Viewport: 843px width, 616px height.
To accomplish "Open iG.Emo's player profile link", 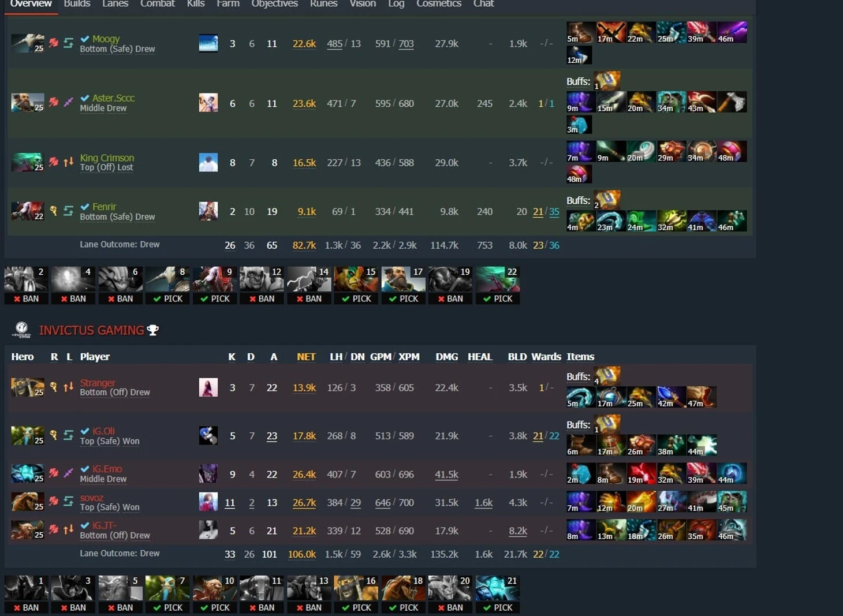I will pos(107,469).
